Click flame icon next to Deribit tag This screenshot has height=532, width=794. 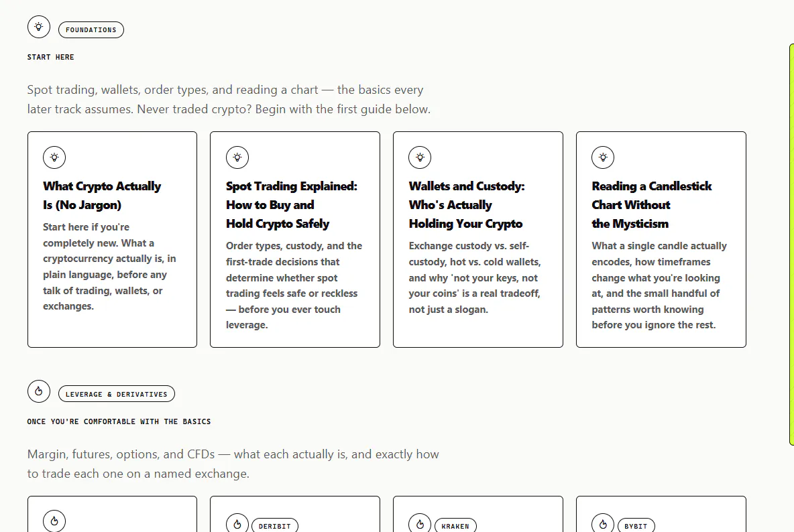[x=237, y=523]
